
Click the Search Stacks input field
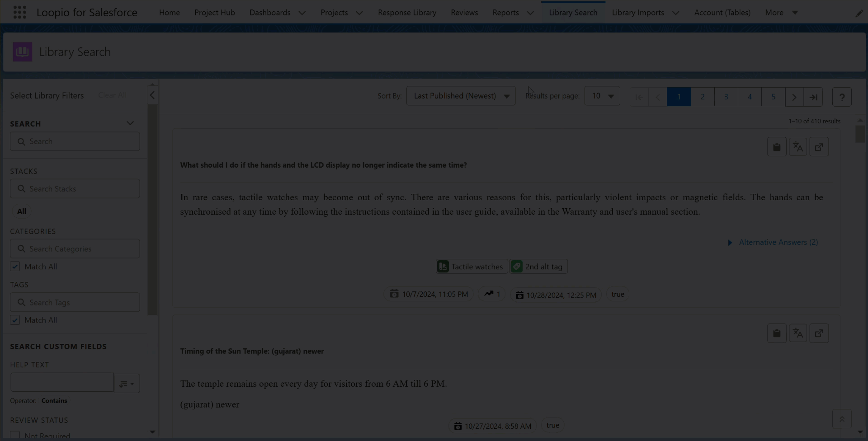coord(75,189)
